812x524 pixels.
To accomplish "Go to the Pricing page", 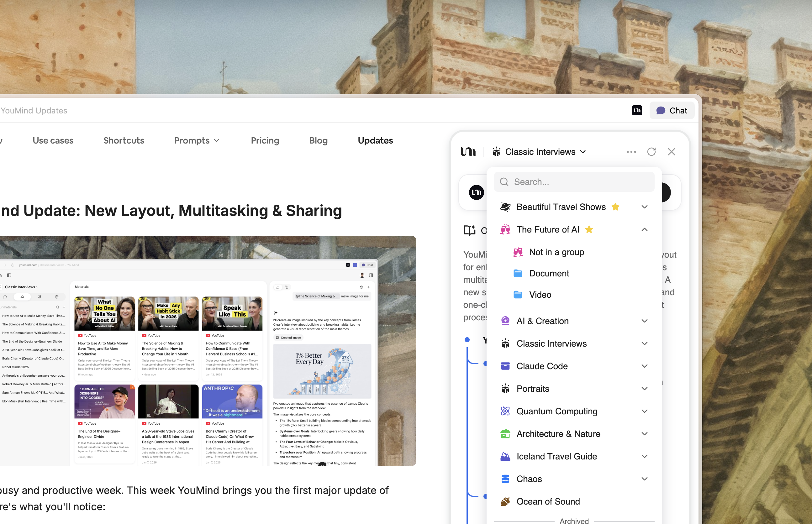I will [x=265, y=140].
